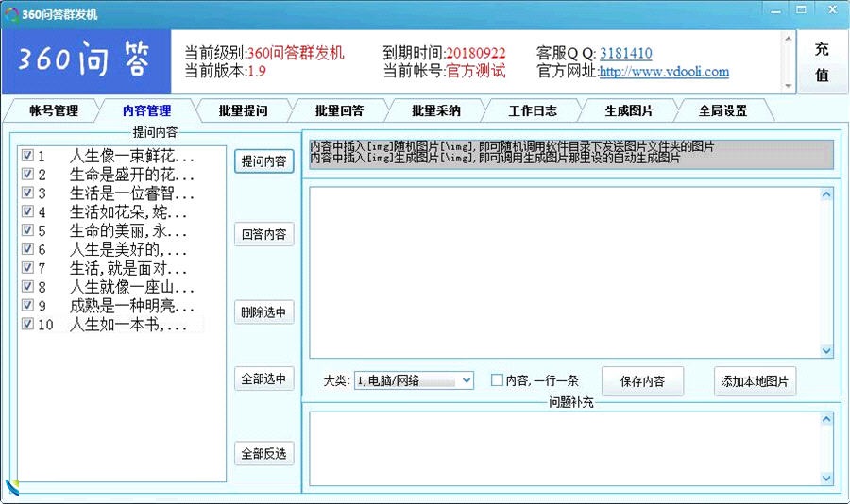Click the 当前版本 1.9 version text

[226, 71]
